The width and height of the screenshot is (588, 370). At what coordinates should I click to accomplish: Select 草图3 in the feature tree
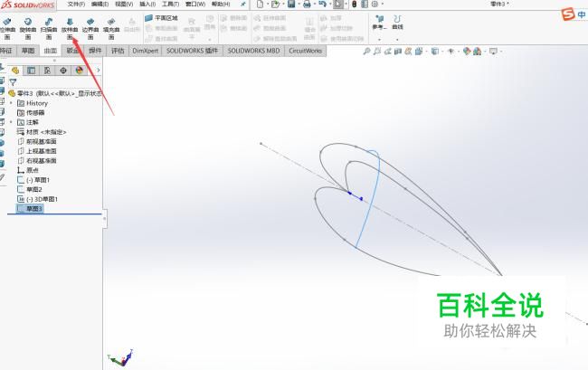click(30, 208)
